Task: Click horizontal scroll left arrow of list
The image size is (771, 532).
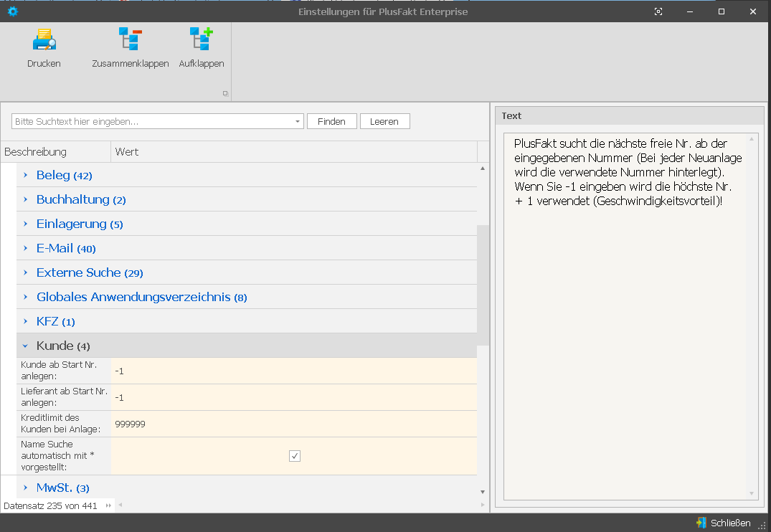Action: pyautogui.click(x=120, y=505)
